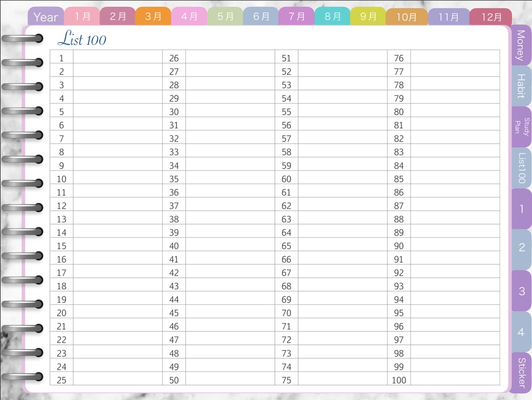This screenshot has height=400, width=532.
Task: Click the List 100 page title
Action: point(82,38)
